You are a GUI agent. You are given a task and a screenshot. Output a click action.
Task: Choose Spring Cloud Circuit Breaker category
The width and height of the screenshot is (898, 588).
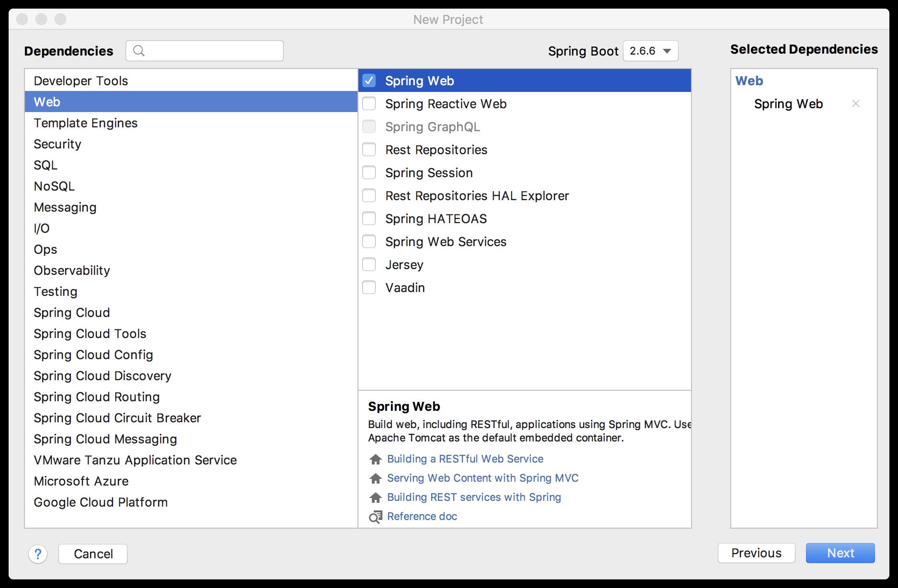click(191, 418)
